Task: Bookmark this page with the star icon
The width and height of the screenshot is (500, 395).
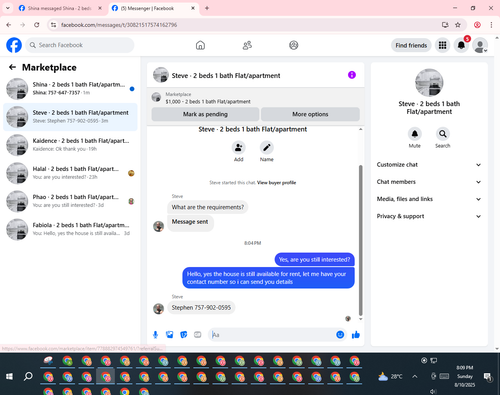Action: [458, 25]
